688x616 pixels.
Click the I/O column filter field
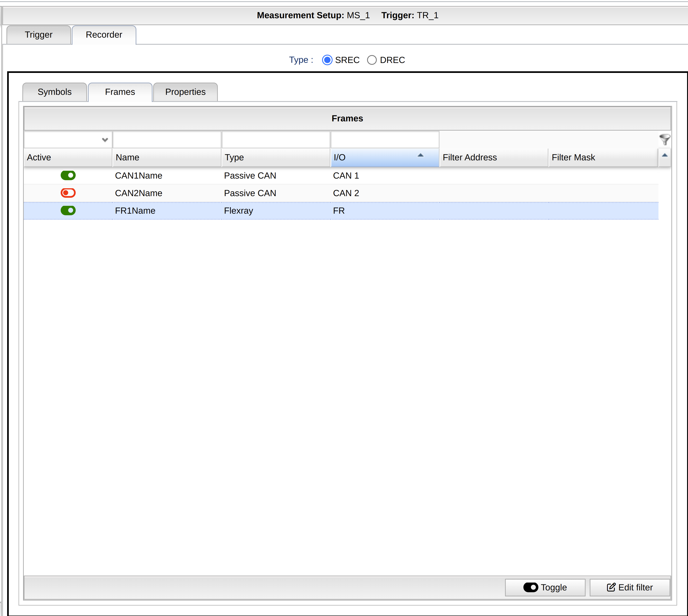click(385, 140)
